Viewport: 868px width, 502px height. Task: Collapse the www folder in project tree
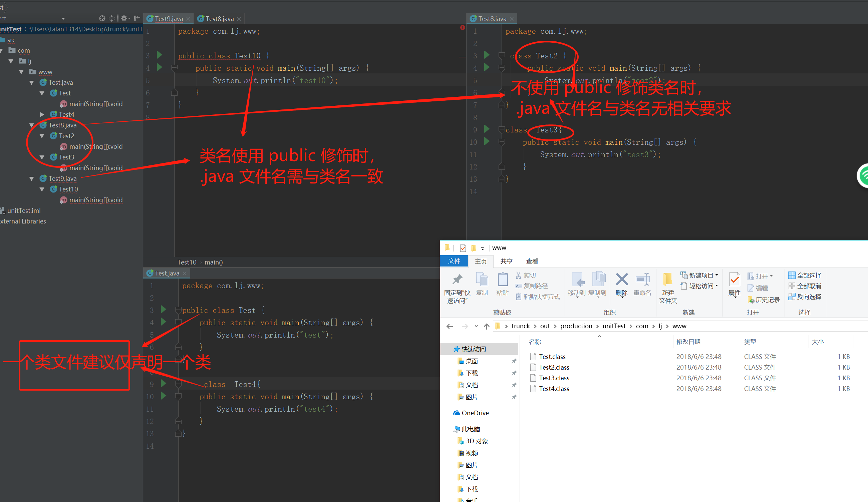click(x=21, y=72)
